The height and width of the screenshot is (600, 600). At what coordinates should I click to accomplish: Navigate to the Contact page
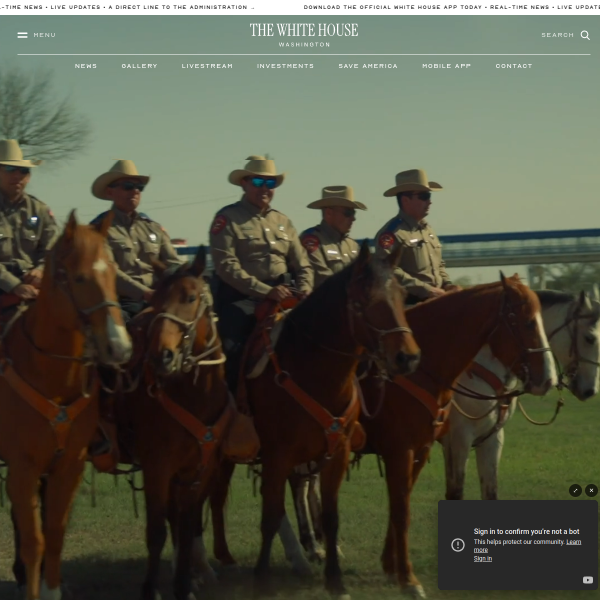tap(514, 66)
